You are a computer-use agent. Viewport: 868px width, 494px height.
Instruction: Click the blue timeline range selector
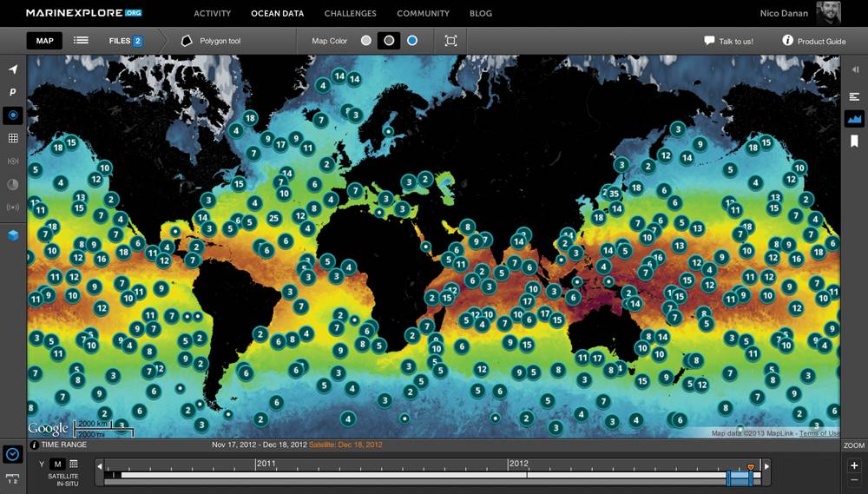click(x=739, y=478)
